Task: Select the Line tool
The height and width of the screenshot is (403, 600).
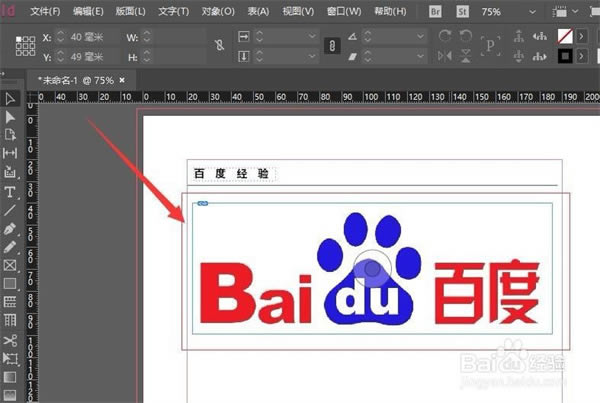Action: tap(10, 210)
